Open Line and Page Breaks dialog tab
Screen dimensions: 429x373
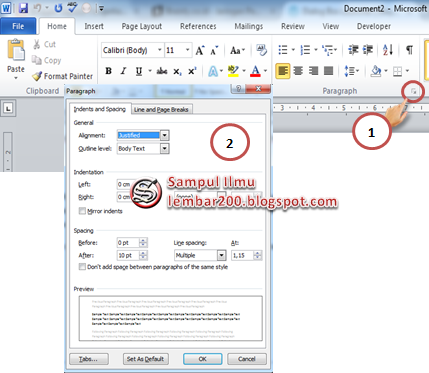coord(161,109)
